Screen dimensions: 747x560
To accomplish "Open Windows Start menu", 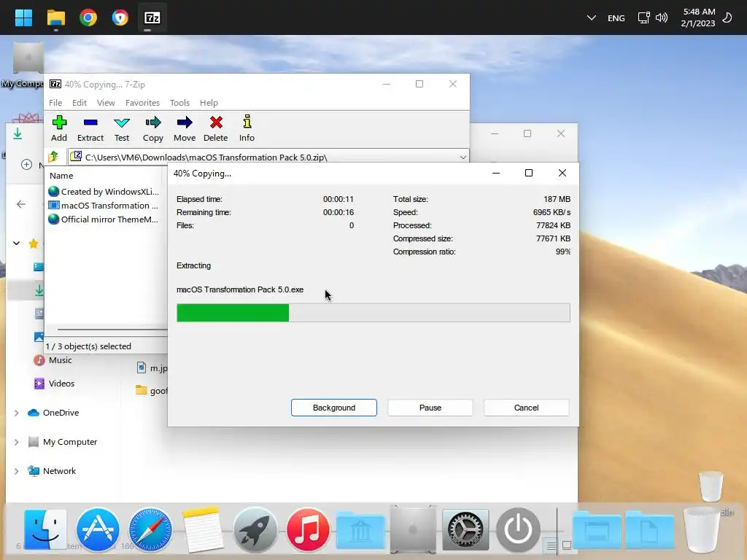I will click(23, 17).
